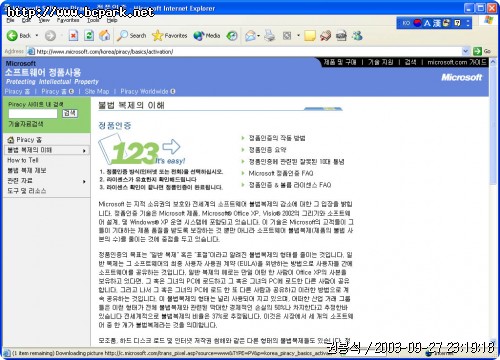The width and height of the screenshot is (500, 360).
Task: Expand the 불법 복제의 이해 submenu arrow
Action: (x=84, y=151)
